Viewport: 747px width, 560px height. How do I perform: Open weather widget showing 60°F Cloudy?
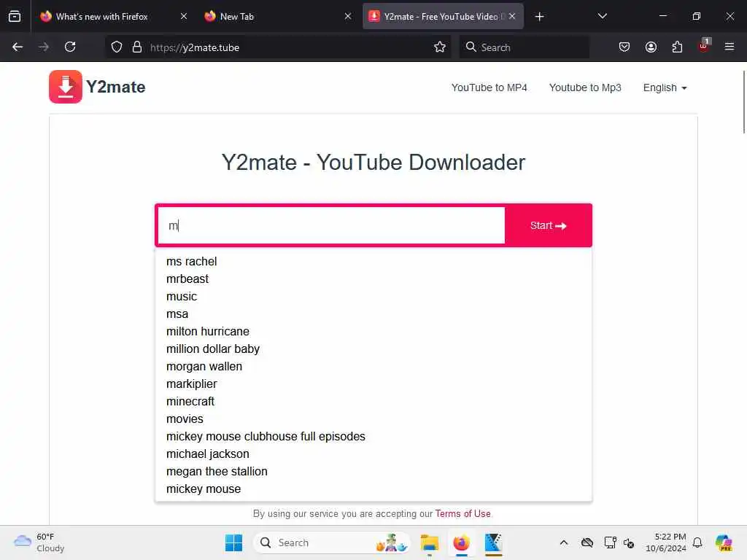pos(39,542)
